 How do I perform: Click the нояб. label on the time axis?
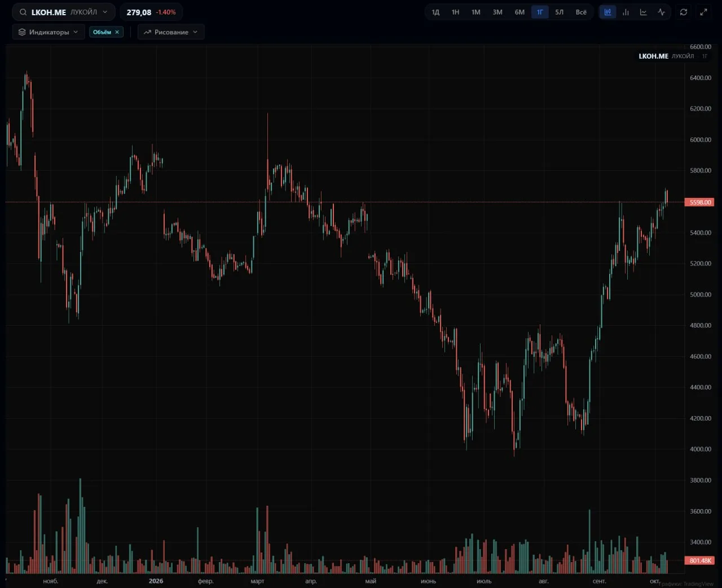coord(51,581)
